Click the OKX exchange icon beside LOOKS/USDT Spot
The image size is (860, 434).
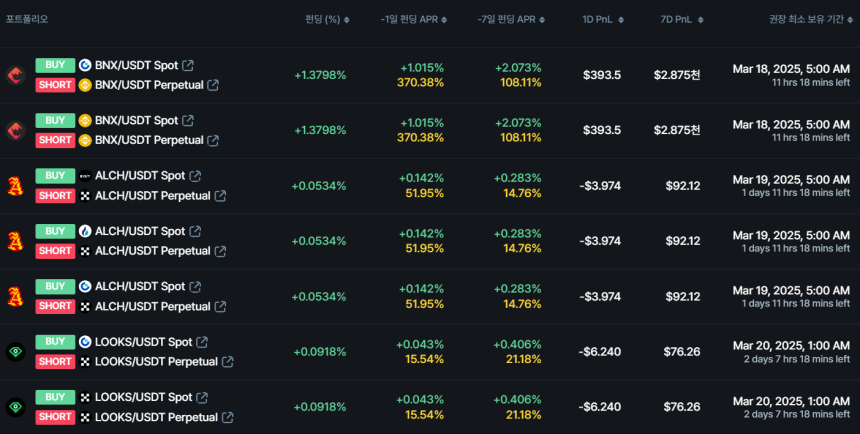85,397
